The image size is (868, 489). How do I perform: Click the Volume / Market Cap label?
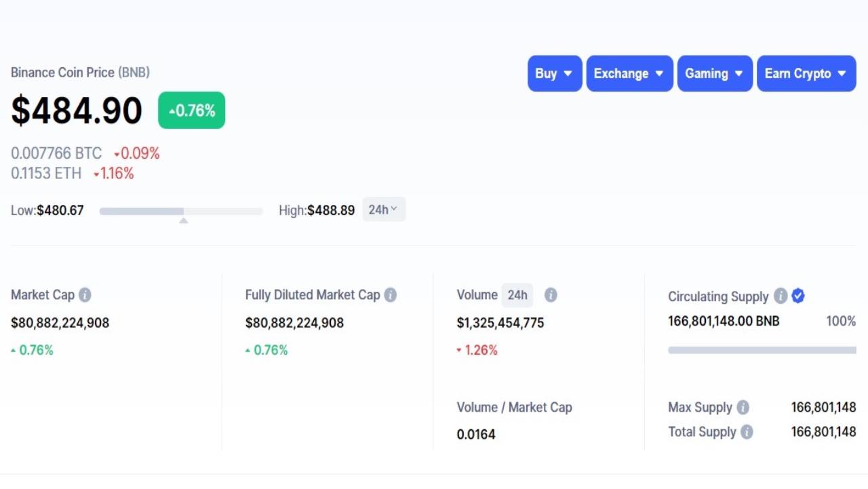(515, 408)
